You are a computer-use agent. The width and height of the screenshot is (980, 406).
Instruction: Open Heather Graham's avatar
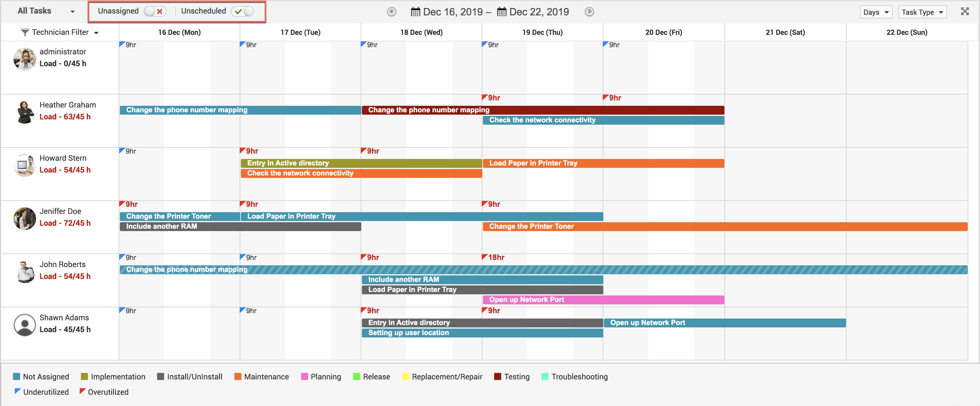pyautogui.click(x=25, y=112)
